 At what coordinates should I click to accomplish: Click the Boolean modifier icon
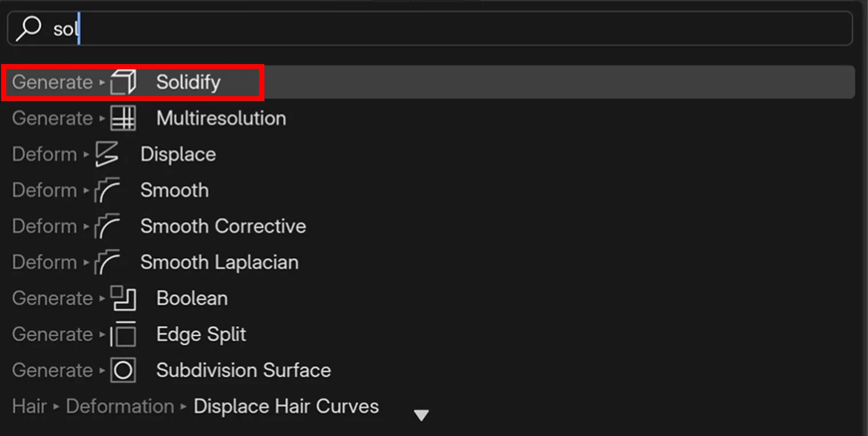pos(123,298)
